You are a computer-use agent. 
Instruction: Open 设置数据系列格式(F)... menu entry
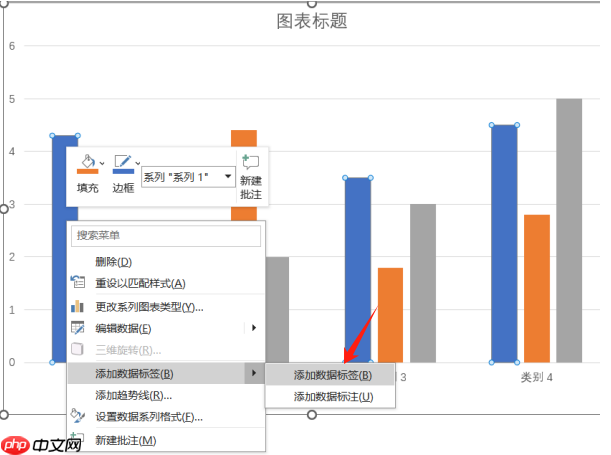149,417
